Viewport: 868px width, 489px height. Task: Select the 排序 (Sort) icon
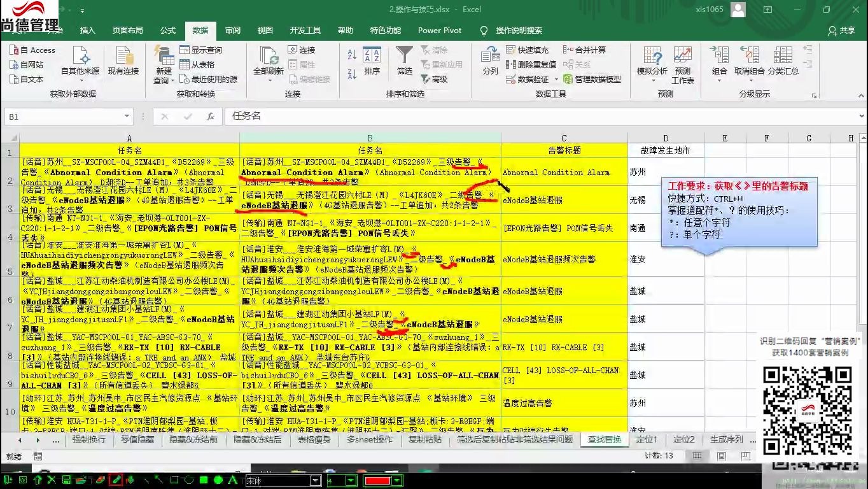click(x=372, y=62)
